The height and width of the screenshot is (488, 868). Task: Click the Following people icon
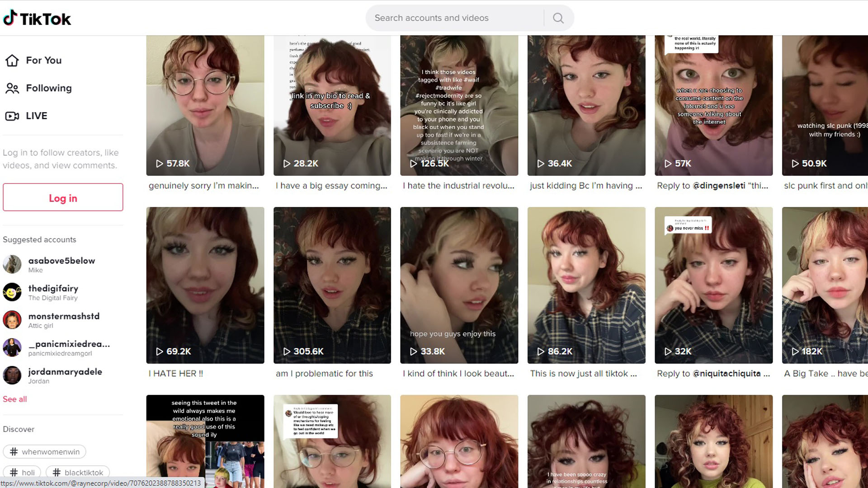tap(12, 88)
